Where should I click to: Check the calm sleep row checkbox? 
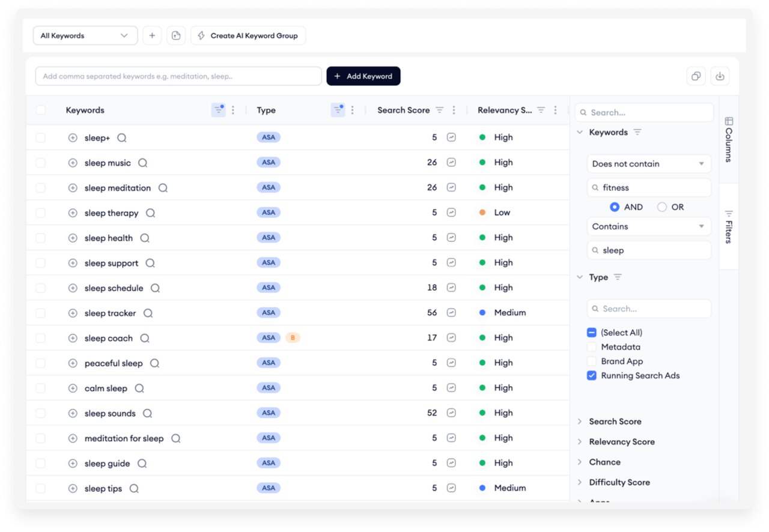41,388
